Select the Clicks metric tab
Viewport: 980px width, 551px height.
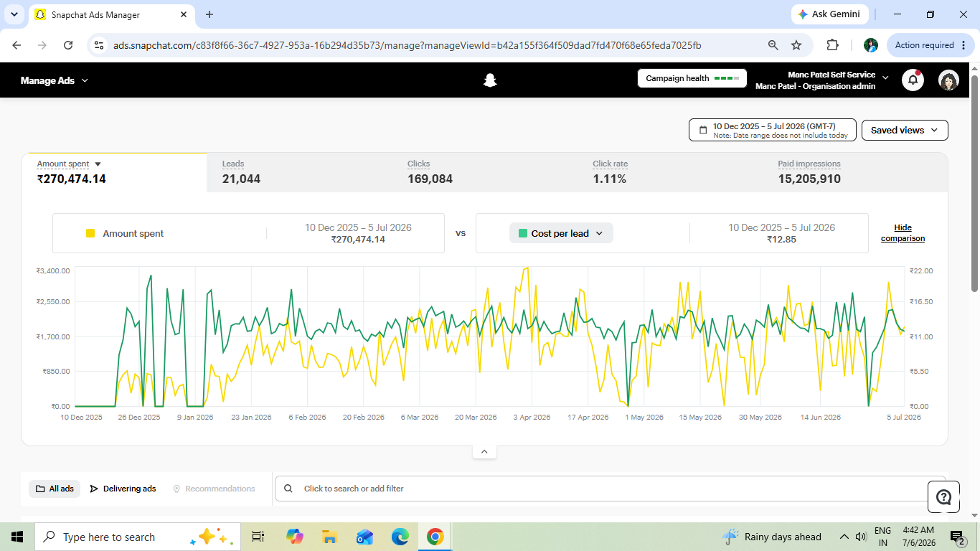point(484,172)
